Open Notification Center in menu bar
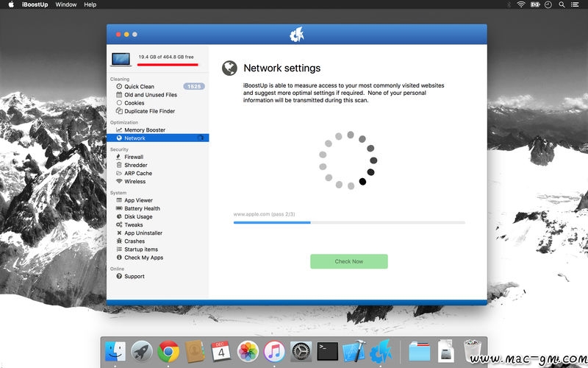The width and height of the screenshot is (588, 368). click(x=575, y=4)
